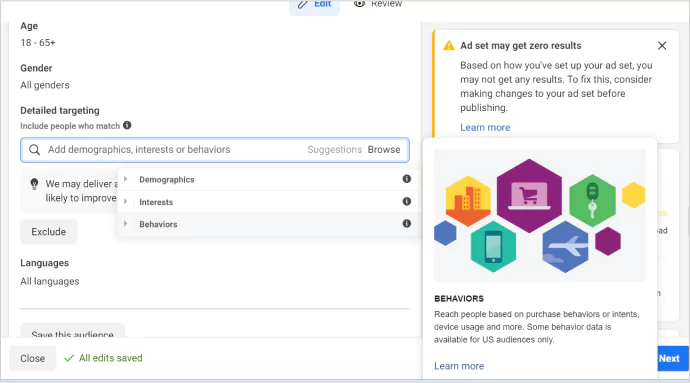Click the 'All languages' value
The image size is (690, 383).
pos(50,281)
